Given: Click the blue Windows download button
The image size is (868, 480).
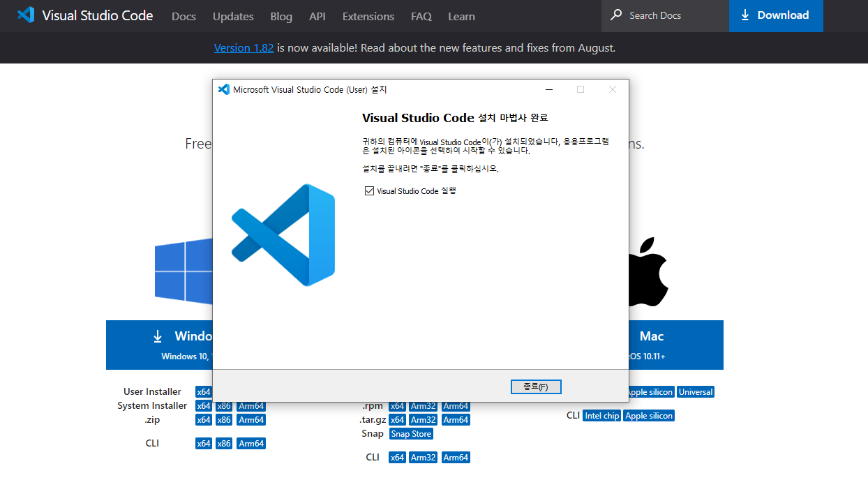Looking at the screenshot, I should click(159, 345).
